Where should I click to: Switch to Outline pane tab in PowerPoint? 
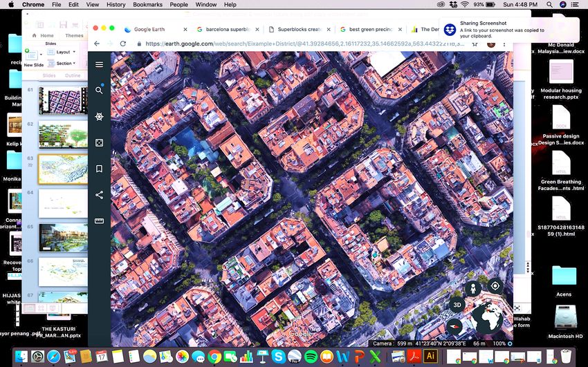point(73,75)
